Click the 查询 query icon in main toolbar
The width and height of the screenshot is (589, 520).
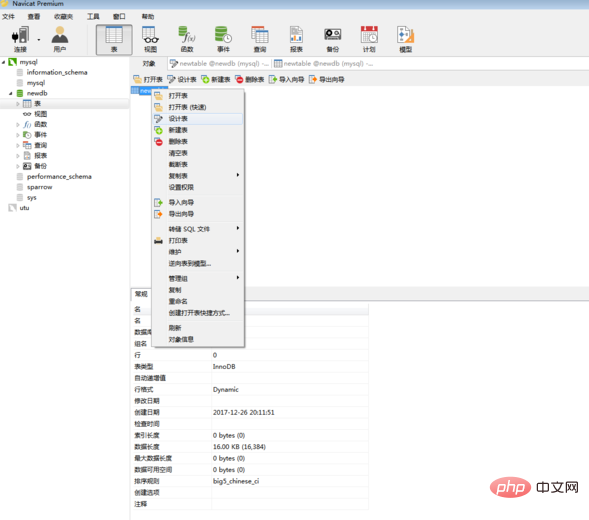pyautogui.click(x=260, y=39)
